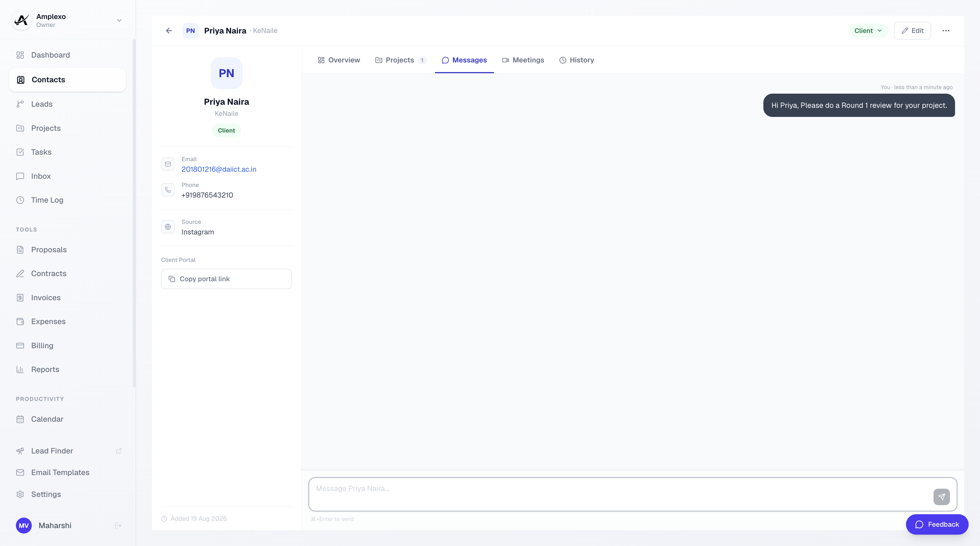The width and height of the screenshot is (980, 546).
Task: Click the Tasks checkbox icon in the sidebar
Action: tap(20, 152)
